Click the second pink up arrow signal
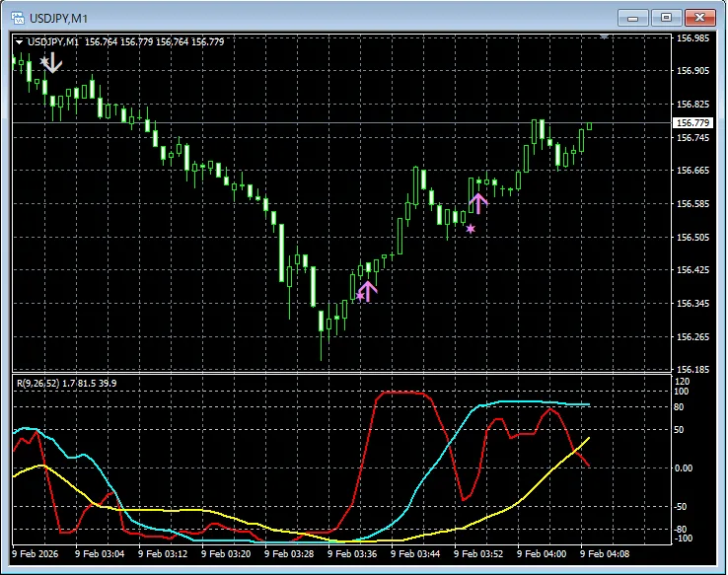The width and height of the screenshot is (728, 575). click(x=478, y=203)
